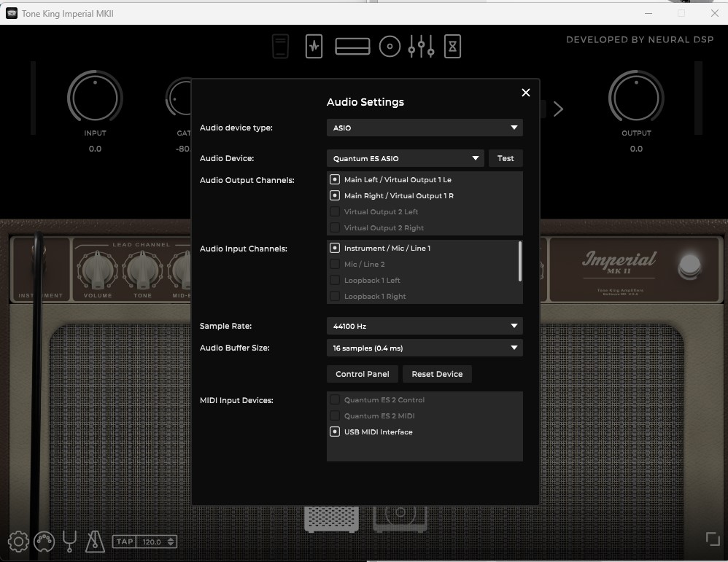This screenshot has width=728, height=562.
Task: Open the tuner fork icon
Action: point(69,542)
